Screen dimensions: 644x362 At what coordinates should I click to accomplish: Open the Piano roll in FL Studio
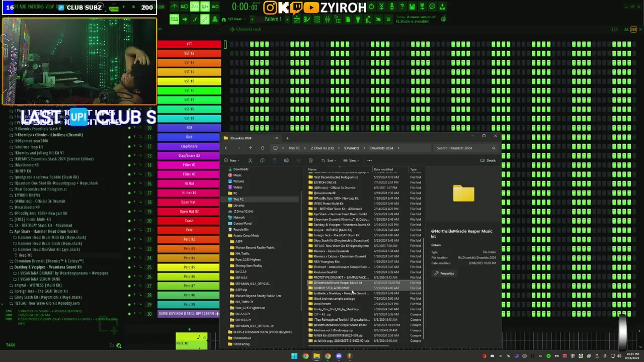pos(307,19)
